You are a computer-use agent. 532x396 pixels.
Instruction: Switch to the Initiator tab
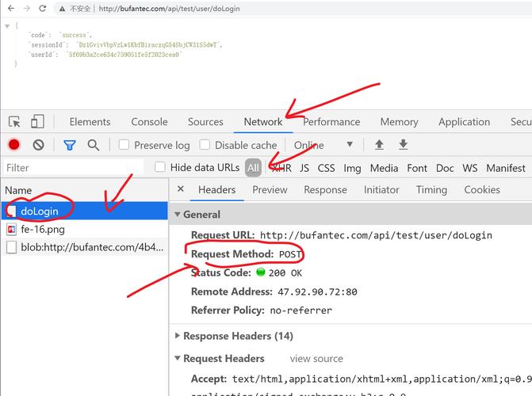coord(381,189)
